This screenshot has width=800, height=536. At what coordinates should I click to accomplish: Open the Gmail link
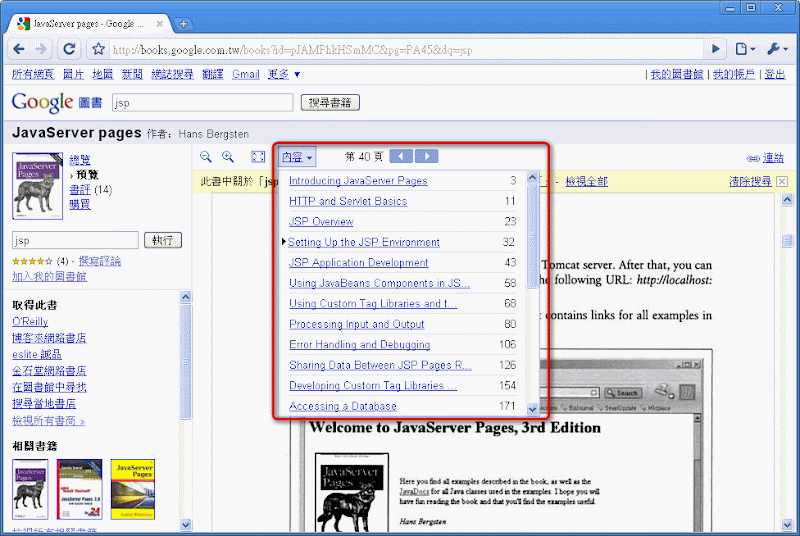point(246,74)
